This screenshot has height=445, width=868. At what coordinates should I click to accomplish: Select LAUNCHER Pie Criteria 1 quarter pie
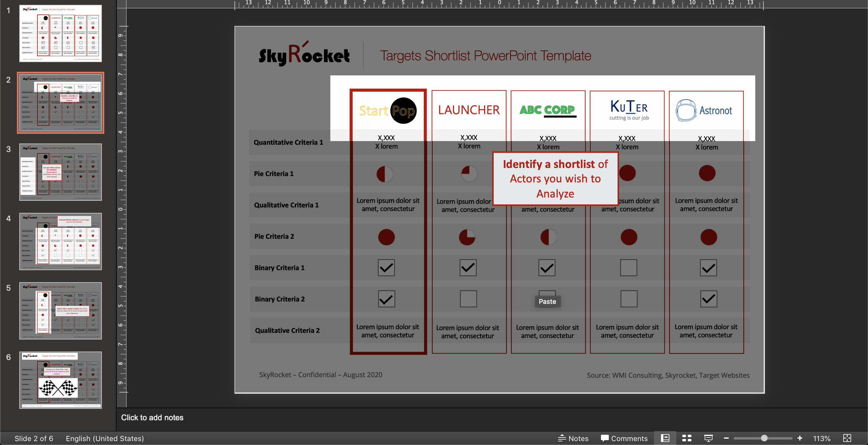469,174
